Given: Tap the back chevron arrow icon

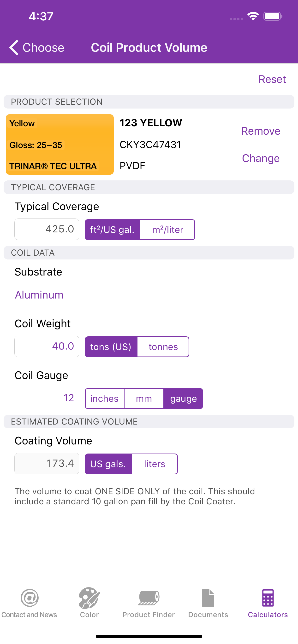Looking at the screenshot, I should [x=14, y=47].
